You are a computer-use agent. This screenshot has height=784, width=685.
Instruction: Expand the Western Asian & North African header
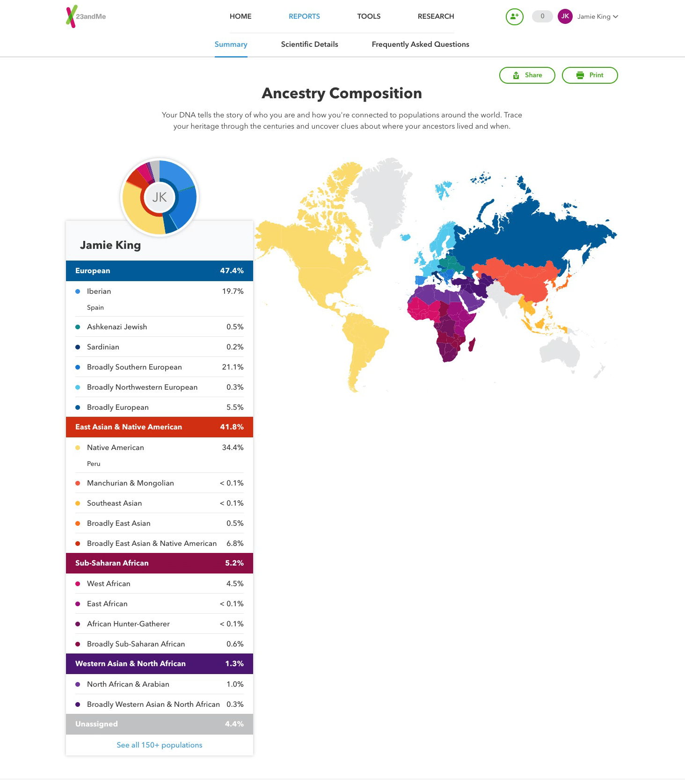tap(159, 664)
